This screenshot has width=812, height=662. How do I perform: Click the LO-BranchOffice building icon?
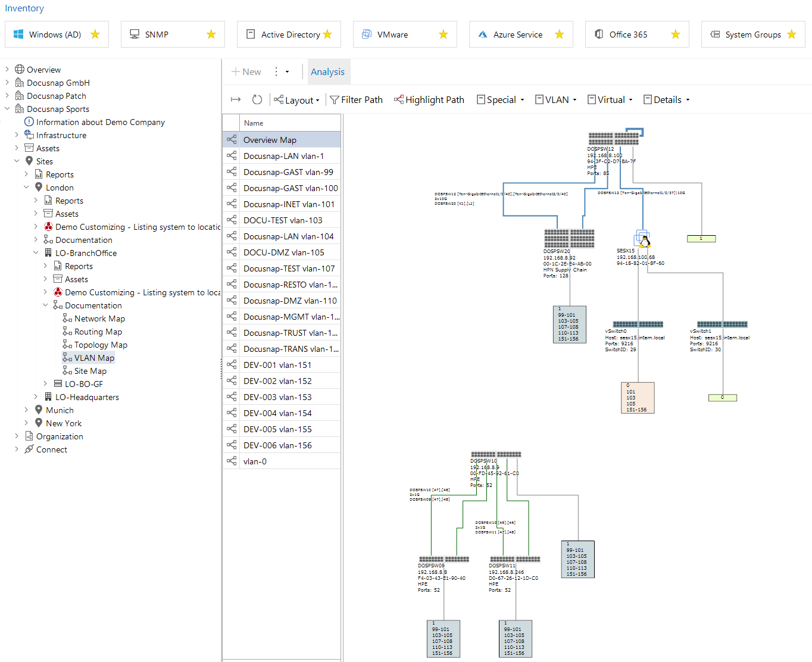coord(48,253)
